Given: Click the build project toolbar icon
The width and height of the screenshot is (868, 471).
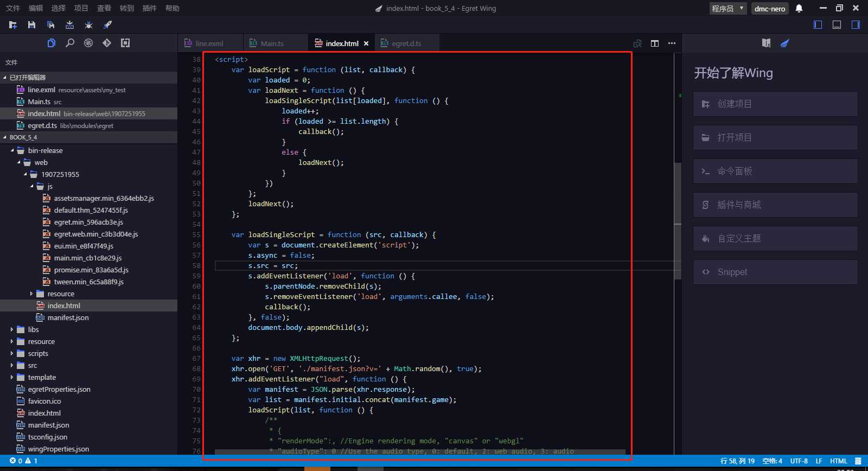Looking at the screenshot, I should click(x=70, y=25).
